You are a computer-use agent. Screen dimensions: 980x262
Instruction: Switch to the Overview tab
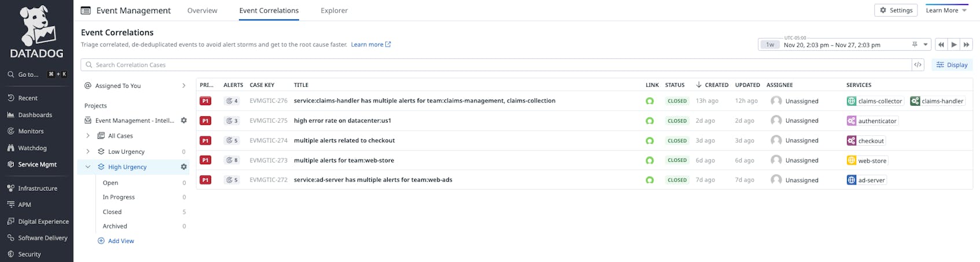click(202, 10)
